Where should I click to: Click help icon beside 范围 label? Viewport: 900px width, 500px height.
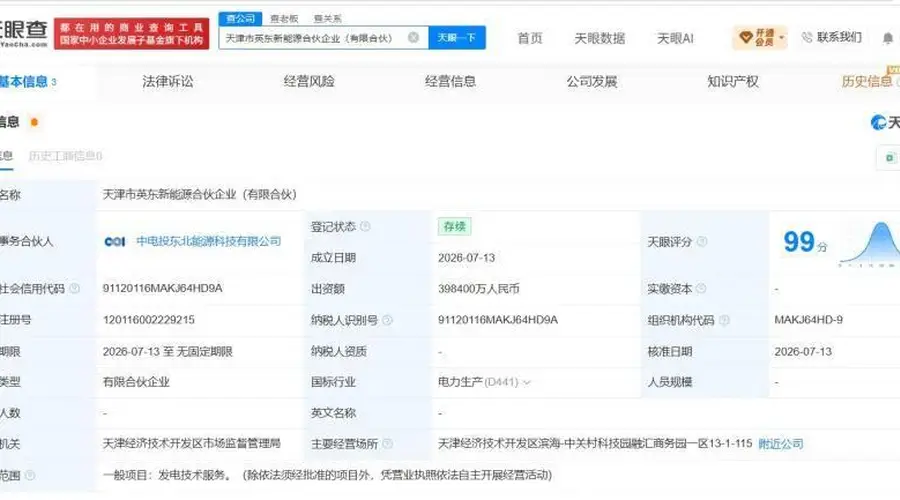30,475
